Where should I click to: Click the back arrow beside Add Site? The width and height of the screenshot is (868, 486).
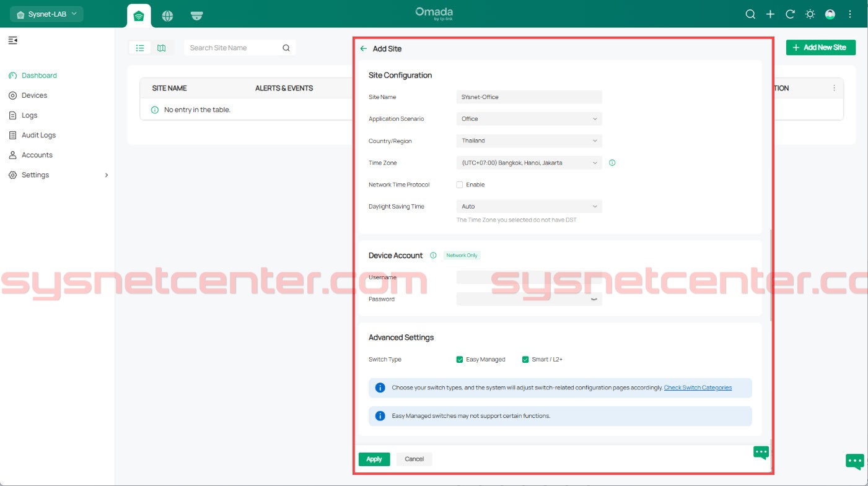click(364, 49)
